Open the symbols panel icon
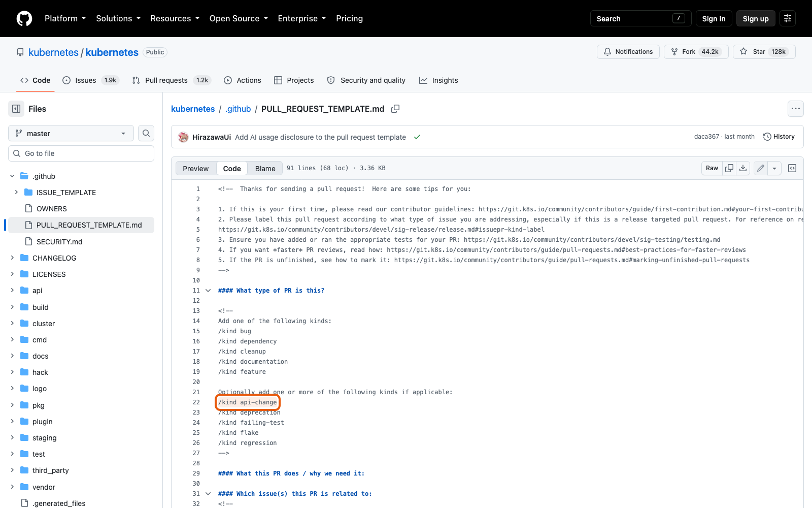 coord(792,168)
